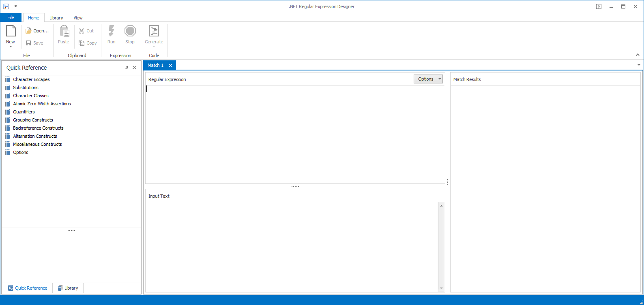This screenshot has width=644, height=305.
Task: Collapse the ribbon with chevron arrow
Action: click(x=638, y=55)
